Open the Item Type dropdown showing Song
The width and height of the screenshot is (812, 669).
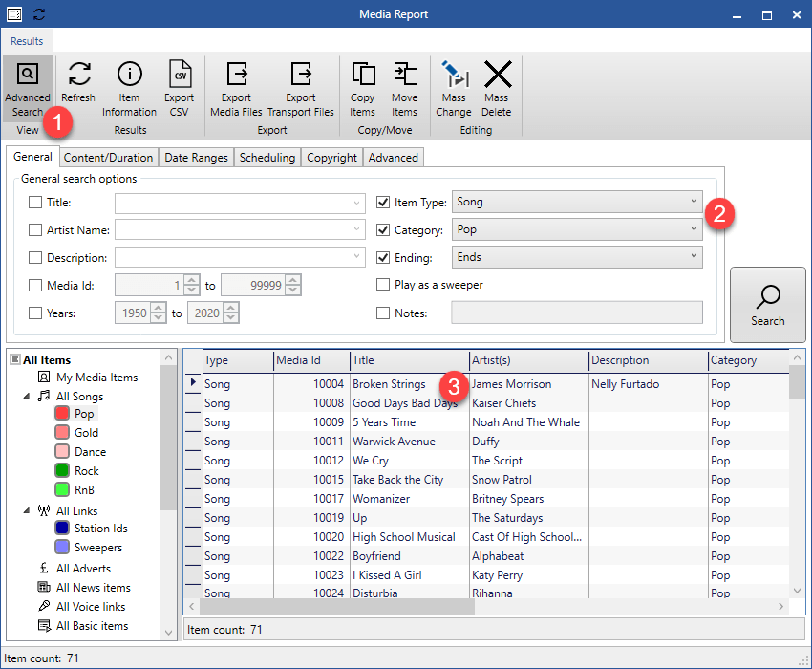[577, 202]
